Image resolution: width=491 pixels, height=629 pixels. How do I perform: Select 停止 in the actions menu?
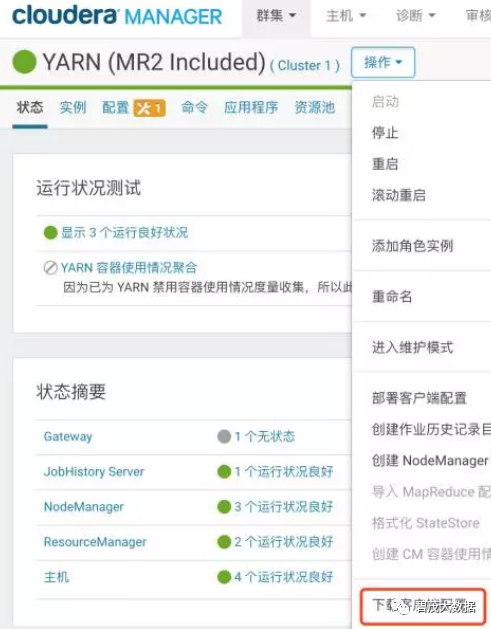(x=385, y=132)
